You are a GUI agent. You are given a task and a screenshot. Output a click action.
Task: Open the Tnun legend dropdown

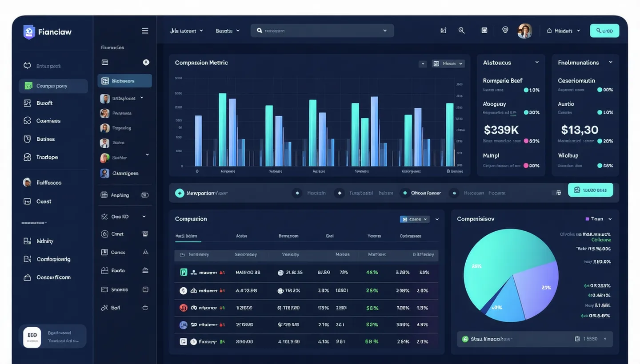(x=599, y=219)
